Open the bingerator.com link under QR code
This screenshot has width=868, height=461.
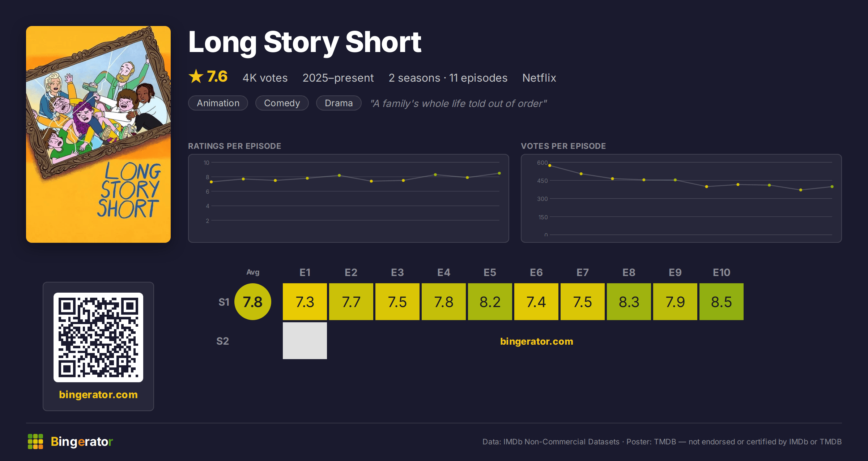click(x=98, y=395)
